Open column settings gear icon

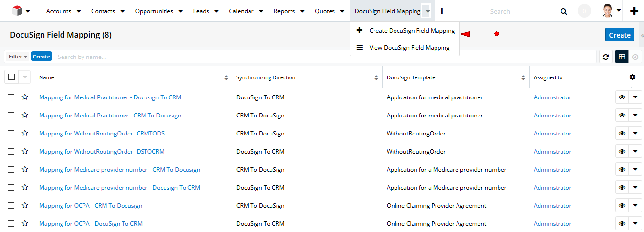pyautogui.click(x=633, y=77)
